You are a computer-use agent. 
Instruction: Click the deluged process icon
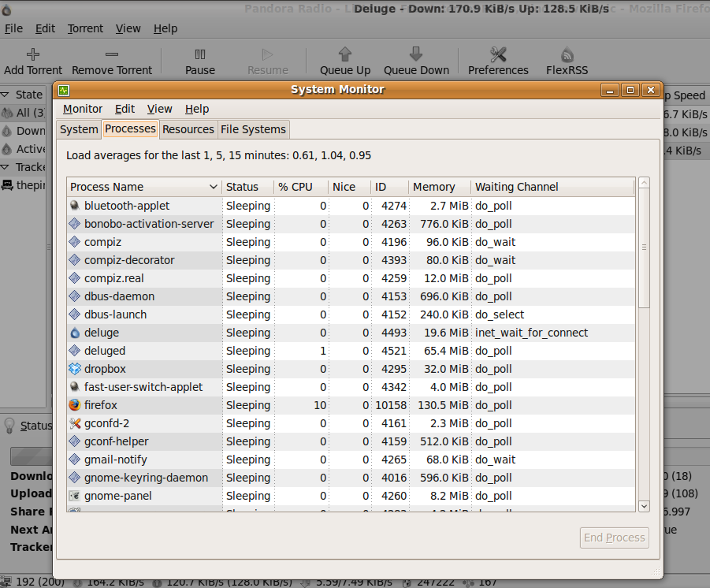75,351
